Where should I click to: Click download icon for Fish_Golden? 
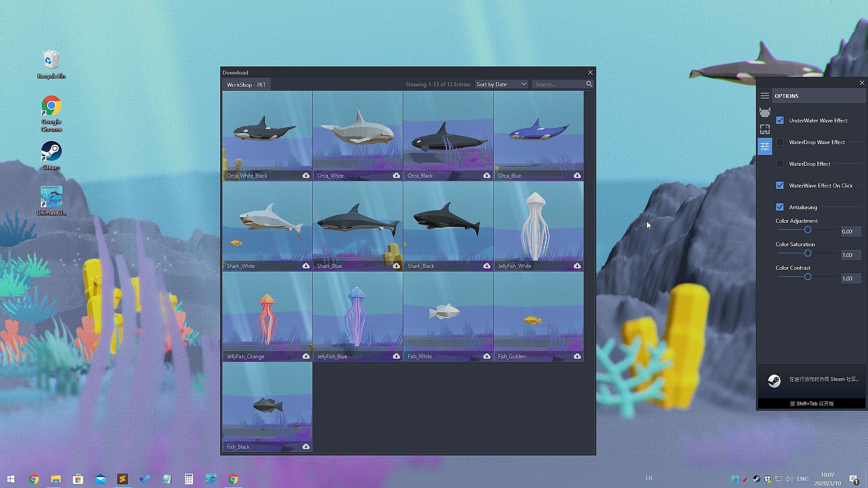point(577,356)
